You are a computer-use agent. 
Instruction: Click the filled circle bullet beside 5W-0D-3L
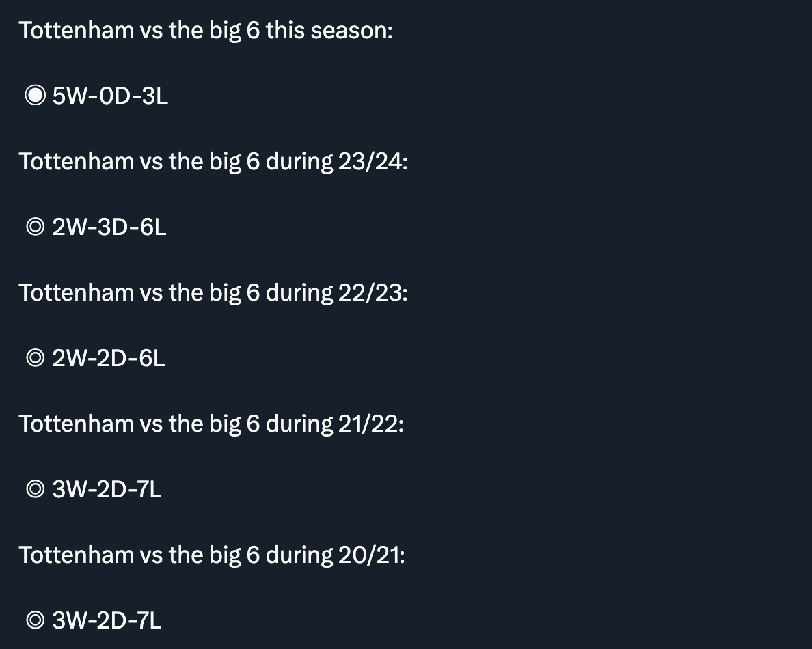(x=36, y=95)
